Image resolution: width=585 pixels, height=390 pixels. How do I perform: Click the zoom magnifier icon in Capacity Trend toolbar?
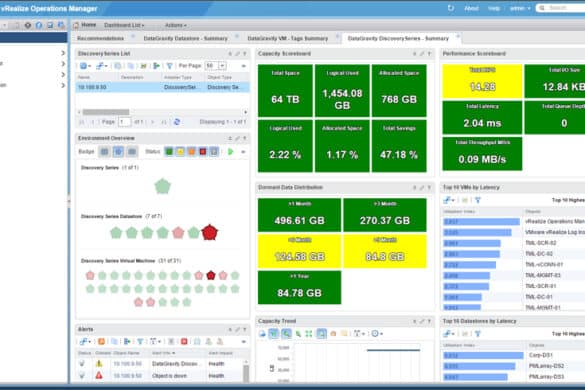pos(286,334)
